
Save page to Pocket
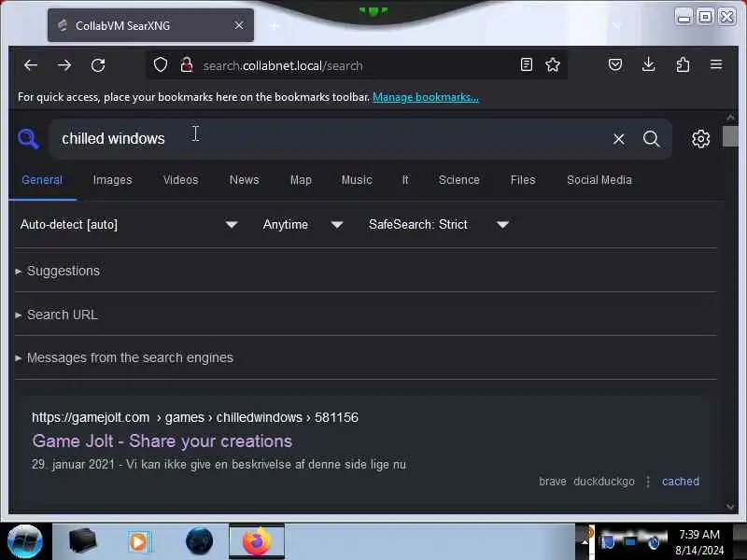point(615,64)
